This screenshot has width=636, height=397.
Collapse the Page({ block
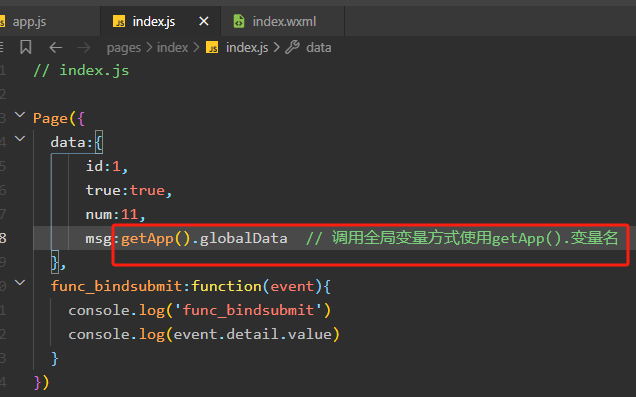19,115
